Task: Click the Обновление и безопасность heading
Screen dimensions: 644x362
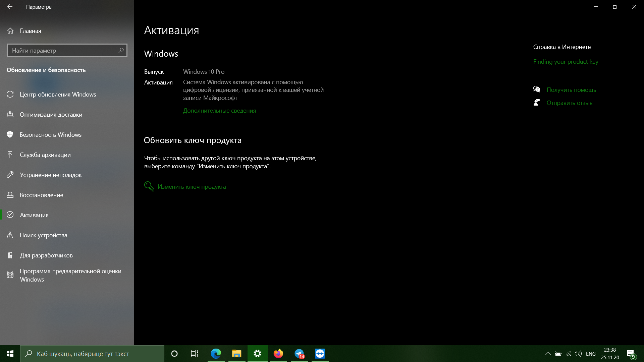Action: [x=46, y=70]
